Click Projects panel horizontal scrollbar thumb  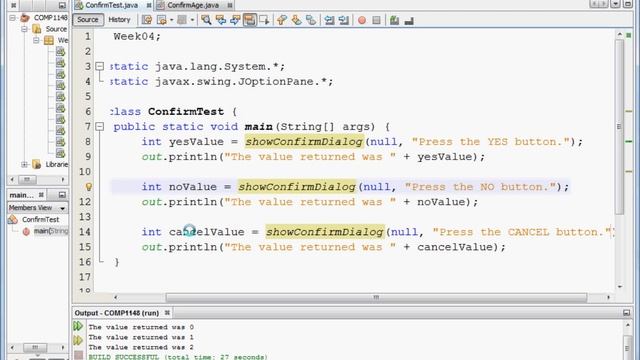click(x=27, y=180)
